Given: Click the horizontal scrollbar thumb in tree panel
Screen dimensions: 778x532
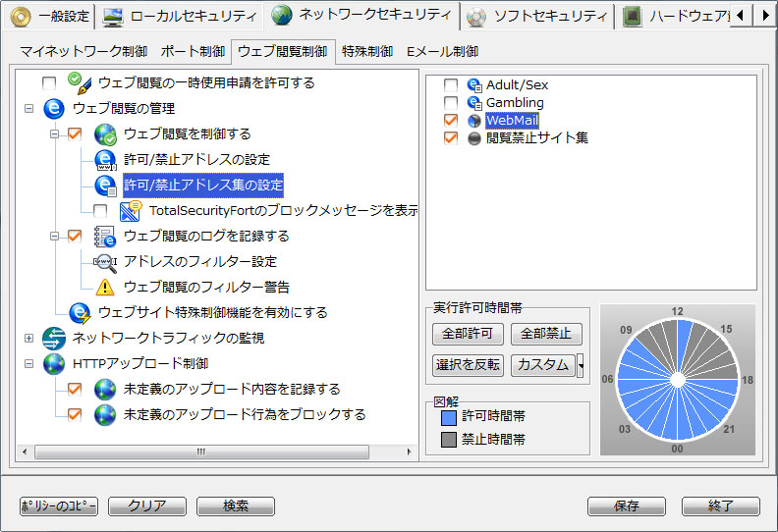Looking at the screenshot, I should (x=201, y=452).
